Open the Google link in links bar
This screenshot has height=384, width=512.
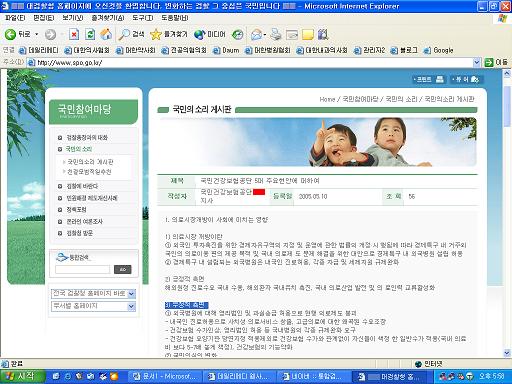(x=438, y=50)
